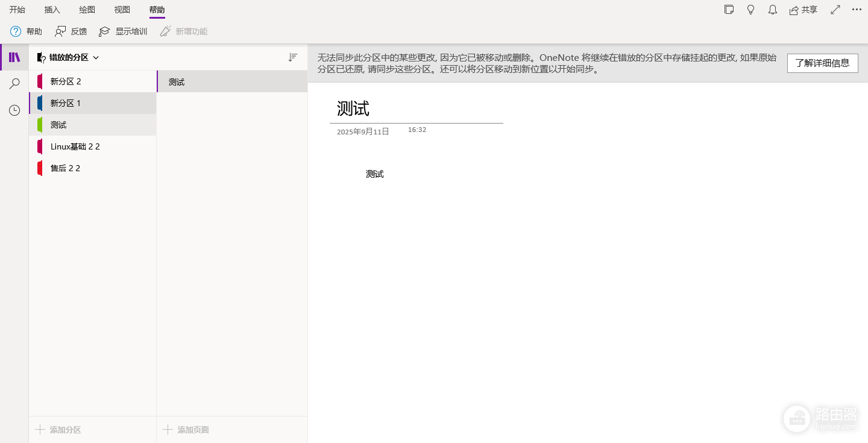Select the 售后 2 2 section

(93, 168)
